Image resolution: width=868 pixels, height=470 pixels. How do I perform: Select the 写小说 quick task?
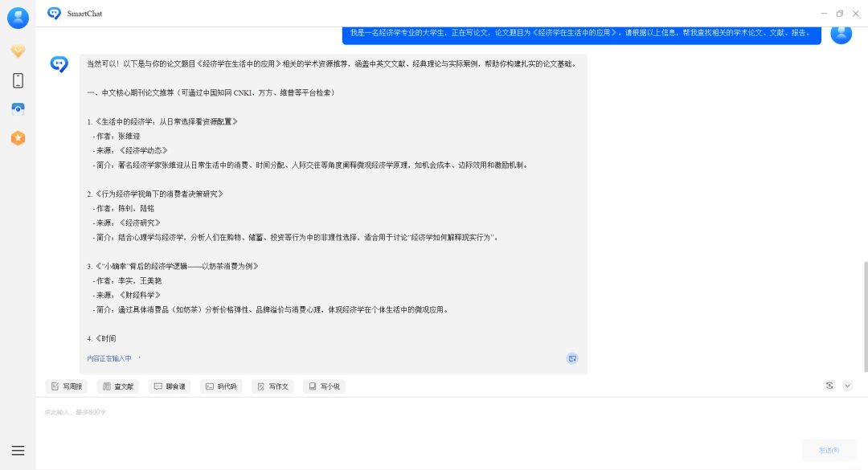[324, 386]
